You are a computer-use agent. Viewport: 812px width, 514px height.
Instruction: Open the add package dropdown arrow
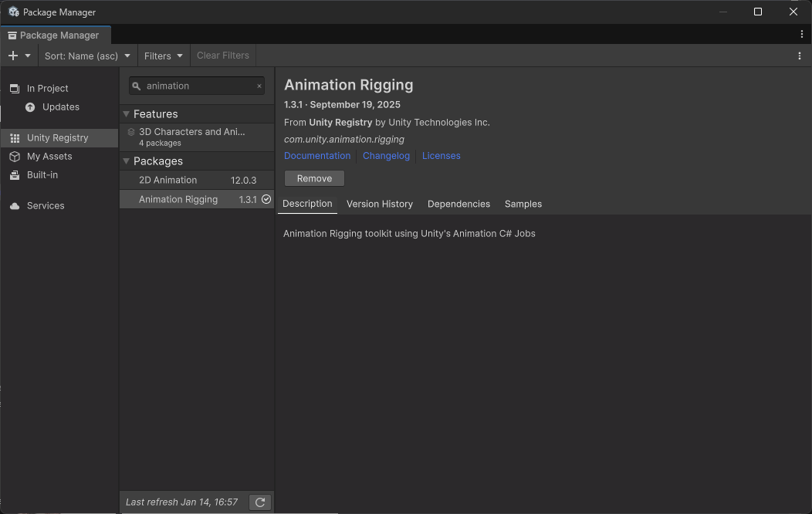(28, 56)
